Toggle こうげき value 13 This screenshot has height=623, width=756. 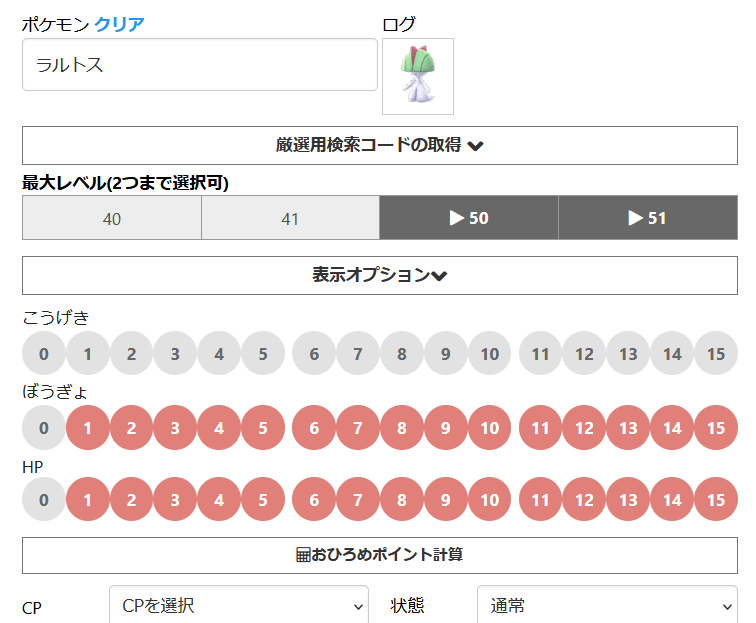[x=628, y=353]
